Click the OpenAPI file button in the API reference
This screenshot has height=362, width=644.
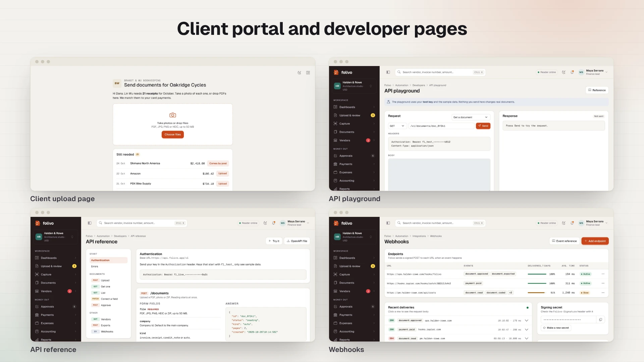[x=297, y=241]
